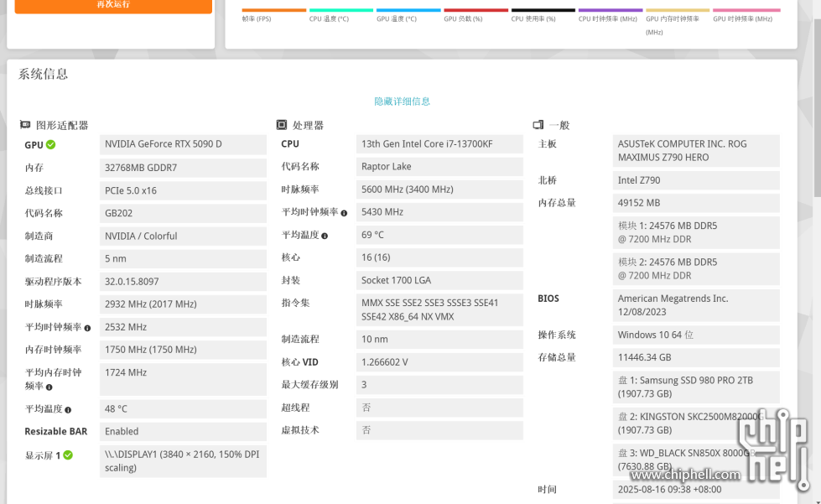This screenshot has height=504, width=821.
Task: Click the \\.\DISPLAY1 display info value
Action: [x=184, y=461]
